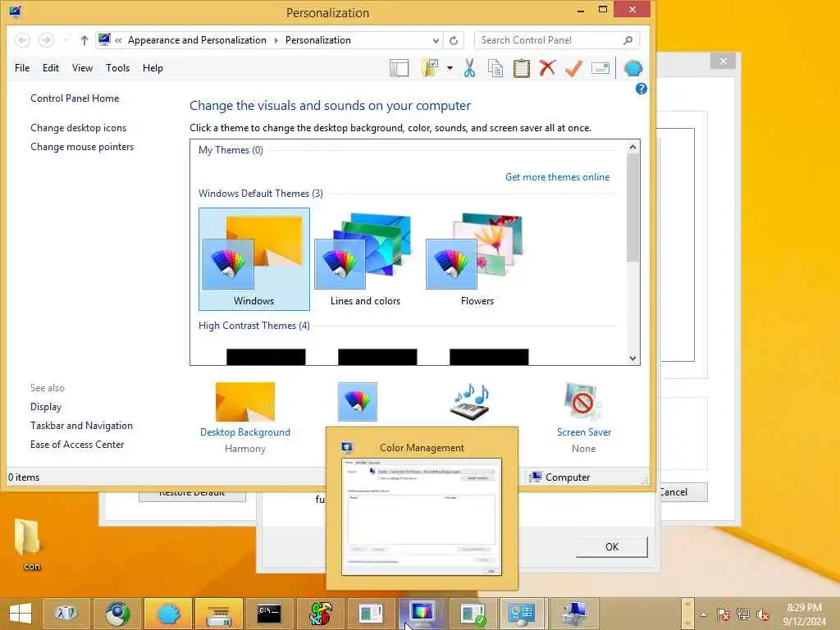Open Control Panel Home link

[75, 98]
